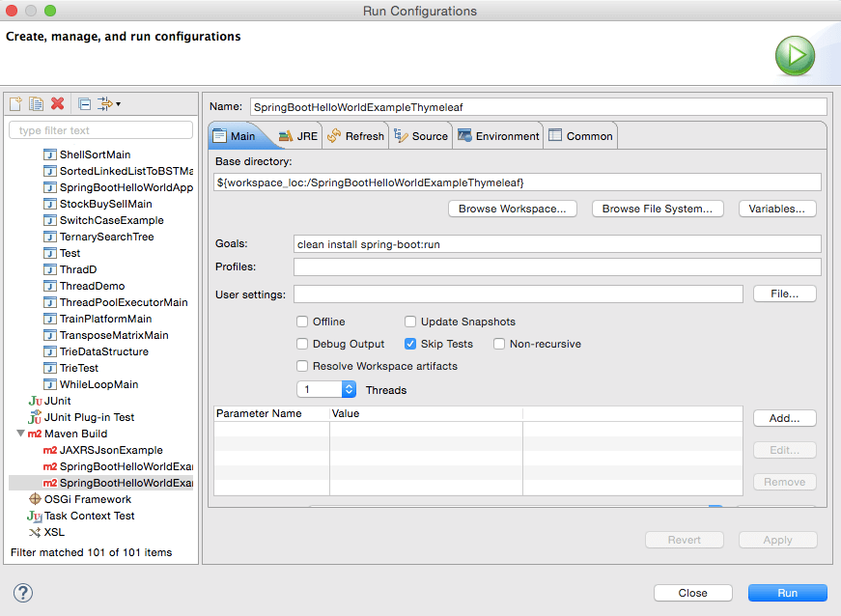The image size is (841, 616).
Task: Click the type filter text box
Action: pos(101,130)
